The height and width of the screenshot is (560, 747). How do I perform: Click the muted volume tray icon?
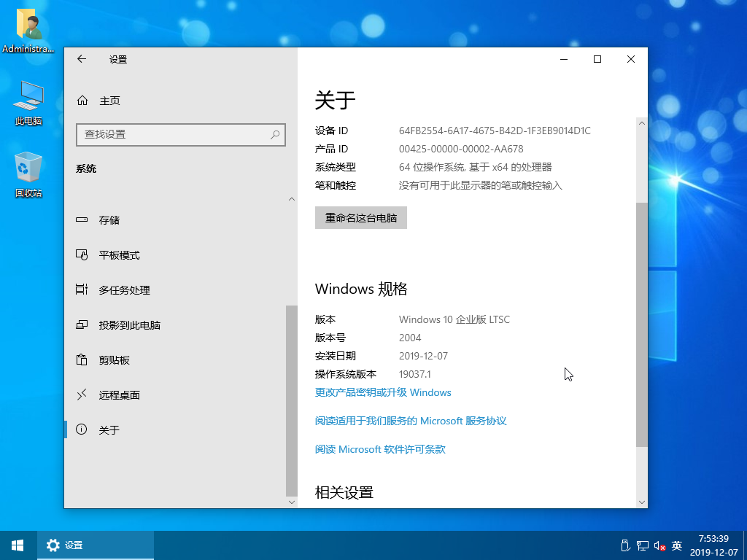click(659, 545)
